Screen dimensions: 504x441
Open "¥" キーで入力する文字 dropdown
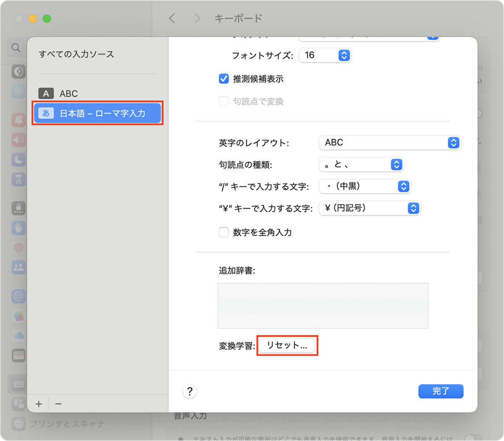pos(370,208)
